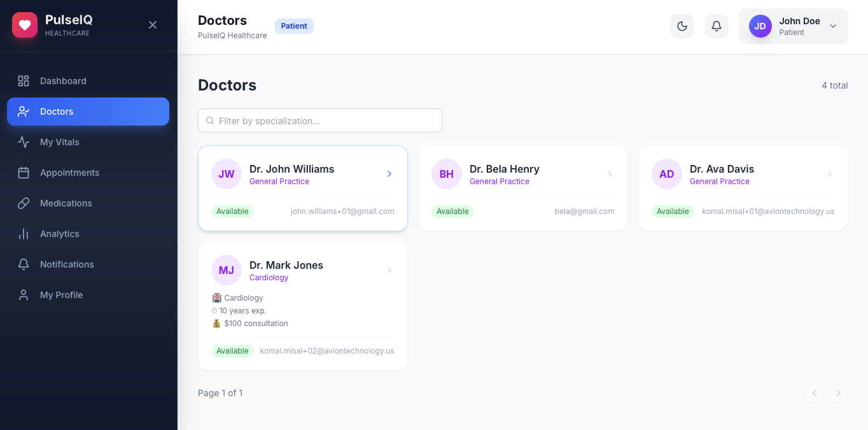This screenshot has height=430, width=868.
Task: Go to the next page arrow button
Action: pos(839,393)
